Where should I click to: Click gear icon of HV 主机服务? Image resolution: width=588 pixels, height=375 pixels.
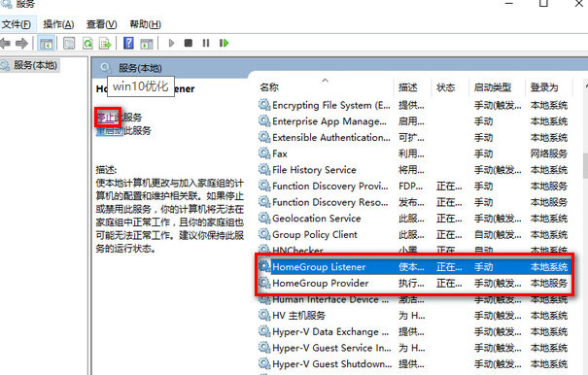[x=264, y=316]
